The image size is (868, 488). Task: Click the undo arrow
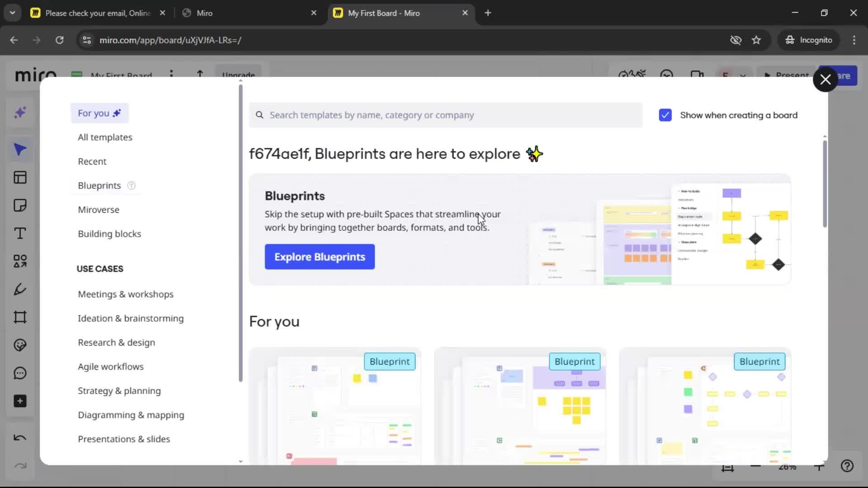coord(20,438)
